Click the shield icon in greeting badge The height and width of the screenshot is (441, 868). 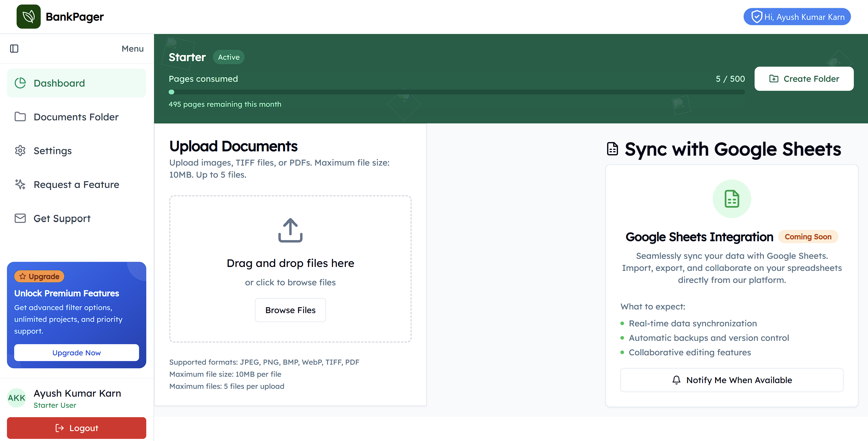pyautogui.click(x=756, y=17)
